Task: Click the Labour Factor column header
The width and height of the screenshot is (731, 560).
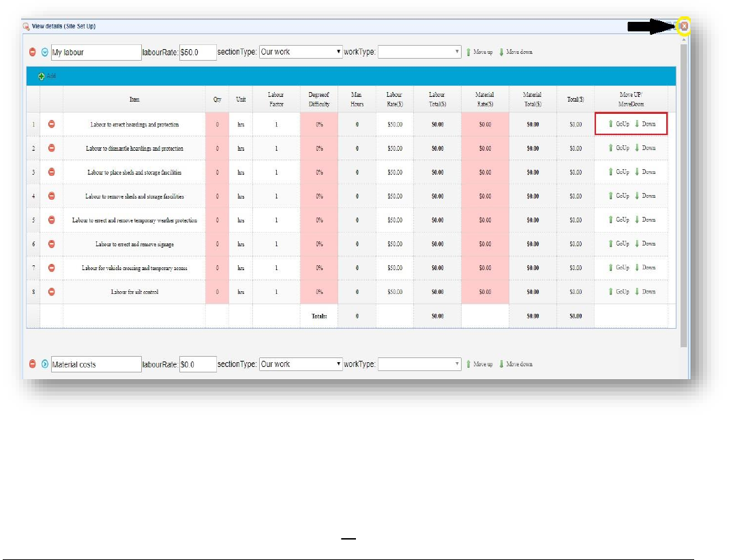Action: click(x=276, y=100)
